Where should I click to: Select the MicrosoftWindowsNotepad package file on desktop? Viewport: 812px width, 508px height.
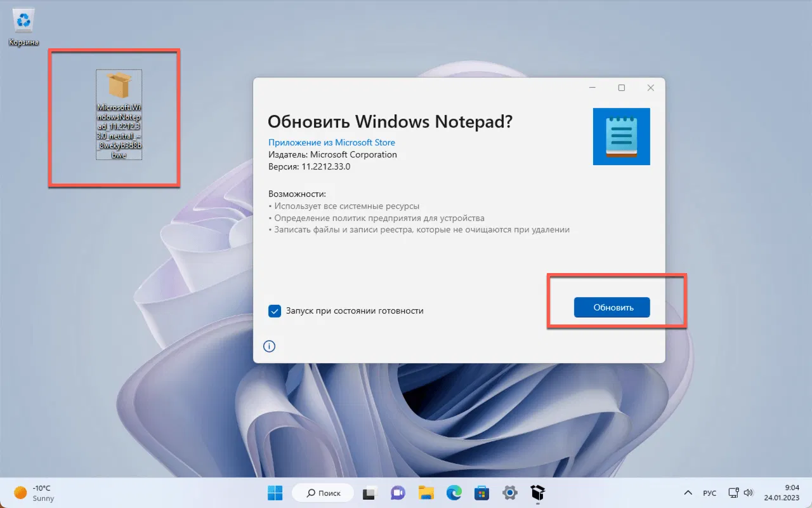tap(119, 114)
